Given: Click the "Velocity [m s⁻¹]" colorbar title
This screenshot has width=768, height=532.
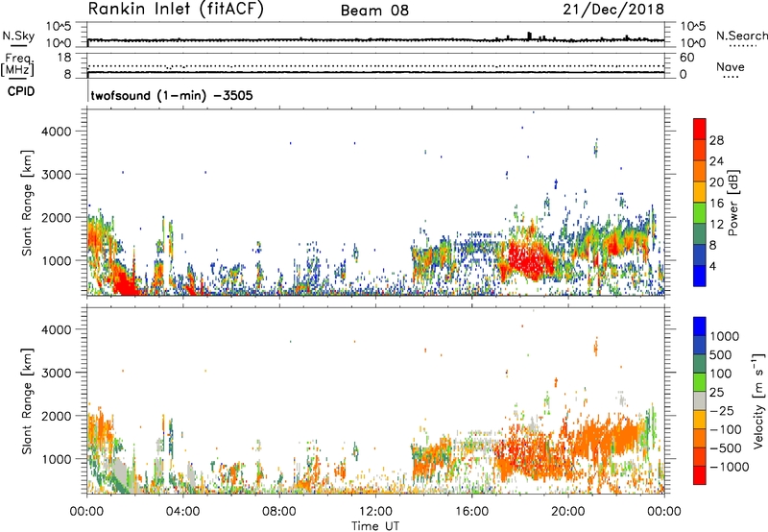Looking at the screenshot, I should coord(758,400).
